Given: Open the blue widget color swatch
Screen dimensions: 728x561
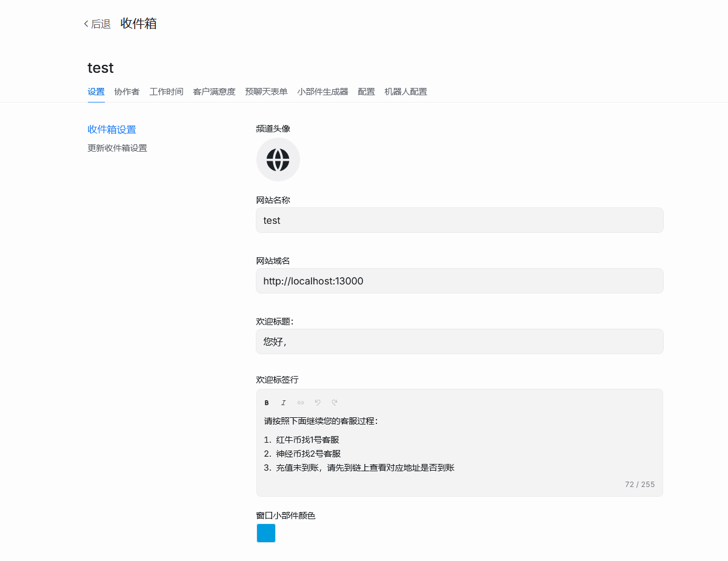Looking at the screenshot, I should (x=266, y=533).
